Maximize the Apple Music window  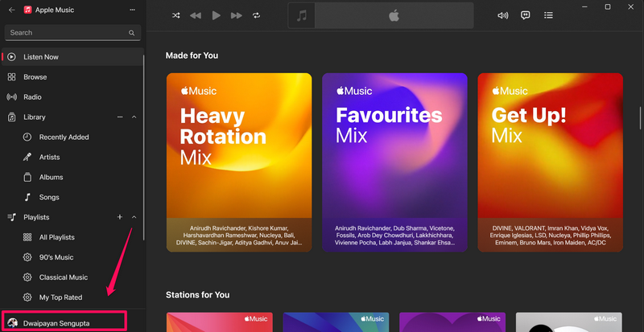pos(608,7)
